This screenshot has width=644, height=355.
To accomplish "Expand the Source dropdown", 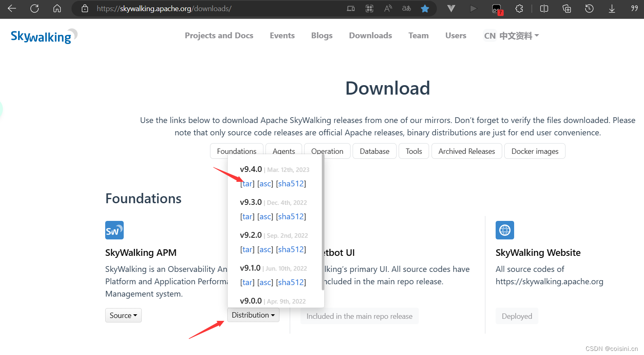I will tap(123, 315).
